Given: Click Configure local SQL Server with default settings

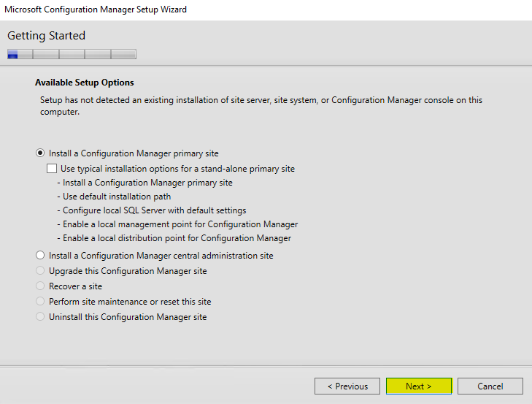Looking at the screenshot, I should (154, 210).
